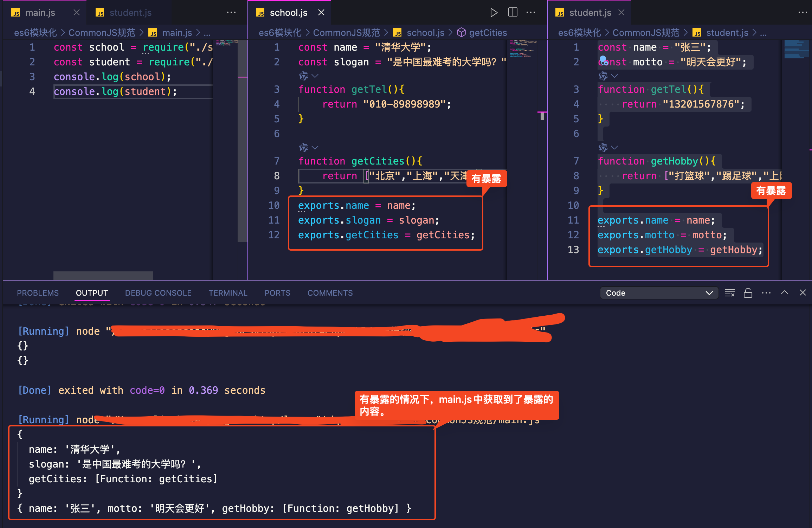Open the AI codelens icon above getCities function
This screenshot has height=528, width=812.
pyautogui.click(x=303, y=147)
